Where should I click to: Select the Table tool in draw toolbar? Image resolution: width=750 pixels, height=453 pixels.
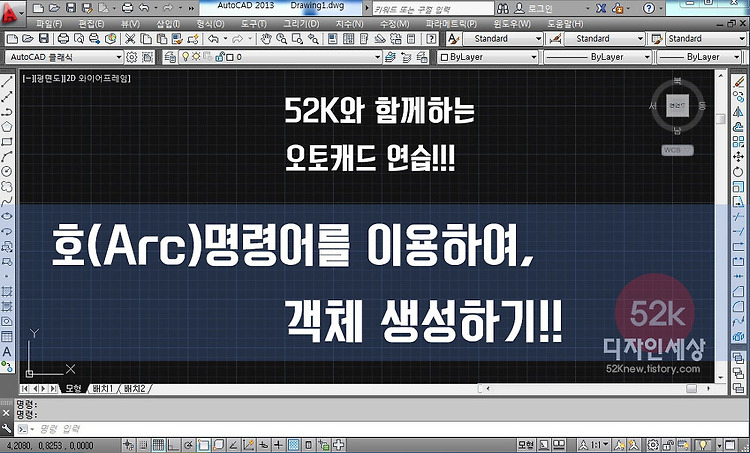point(7,336)
